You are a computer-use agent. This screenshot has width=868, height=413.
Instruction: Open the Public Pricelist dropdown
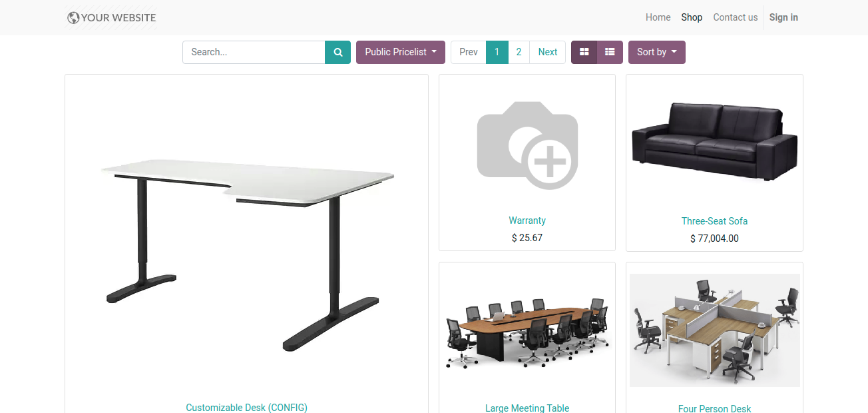pyautogui.click(x=401, y=52)
